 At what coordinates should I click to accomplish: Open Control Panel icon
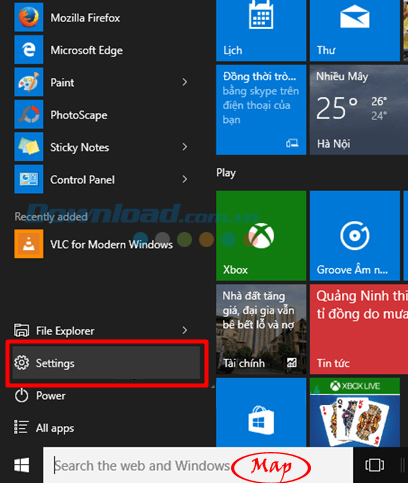point(29,179)
